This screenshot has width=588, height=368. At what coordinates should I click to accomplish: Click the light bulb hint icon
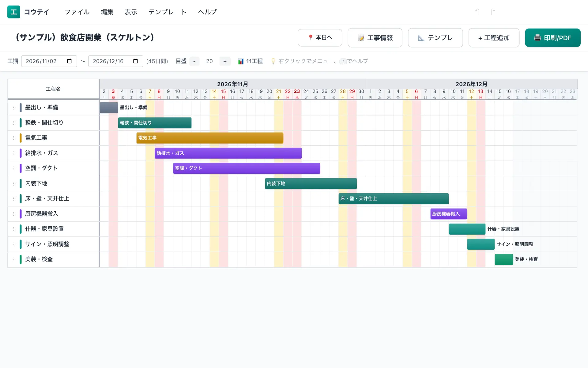(x=273, y=61)
